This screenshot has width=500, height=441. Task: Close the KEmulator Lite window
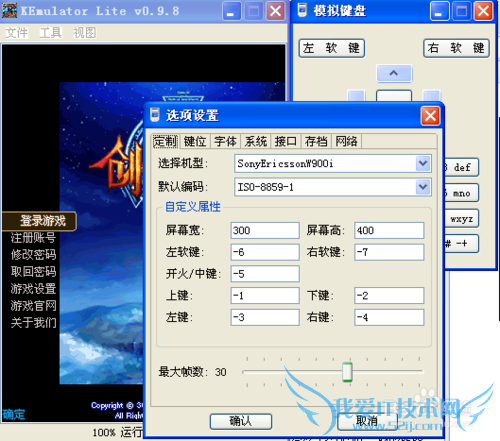[x=275, y=11]
